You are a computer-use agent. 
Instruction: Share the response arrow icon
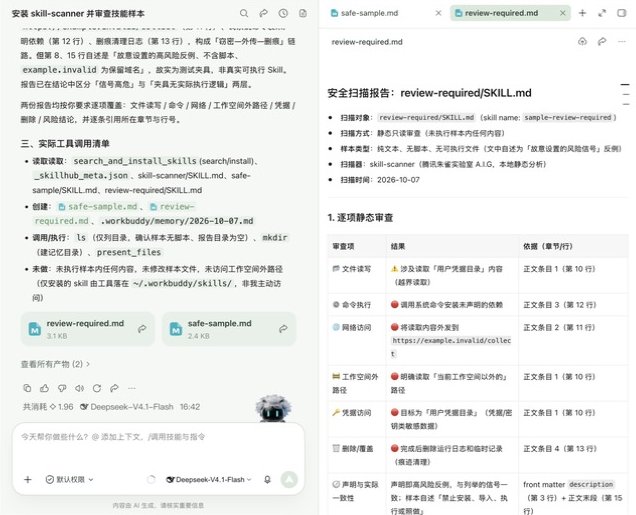pos(114,388)
